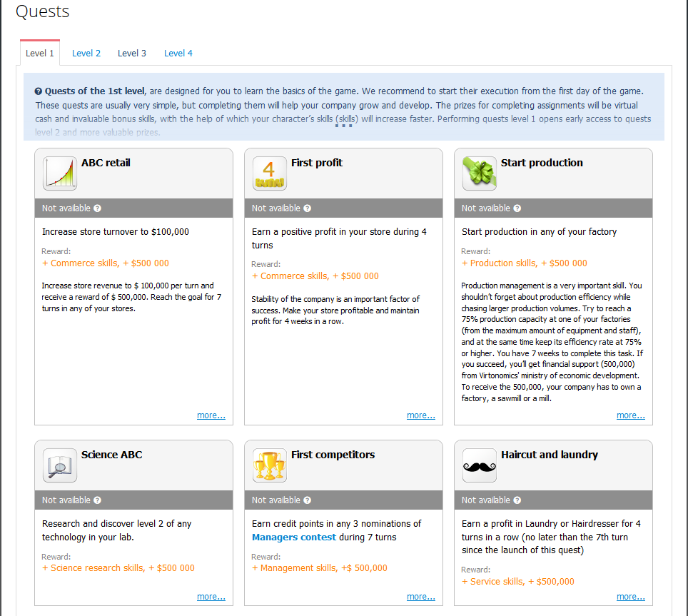Image resolution: width=688 pixels, height=616 pixels.
Task: Open the Level 4 tab
Action: (x=178, y=53)
